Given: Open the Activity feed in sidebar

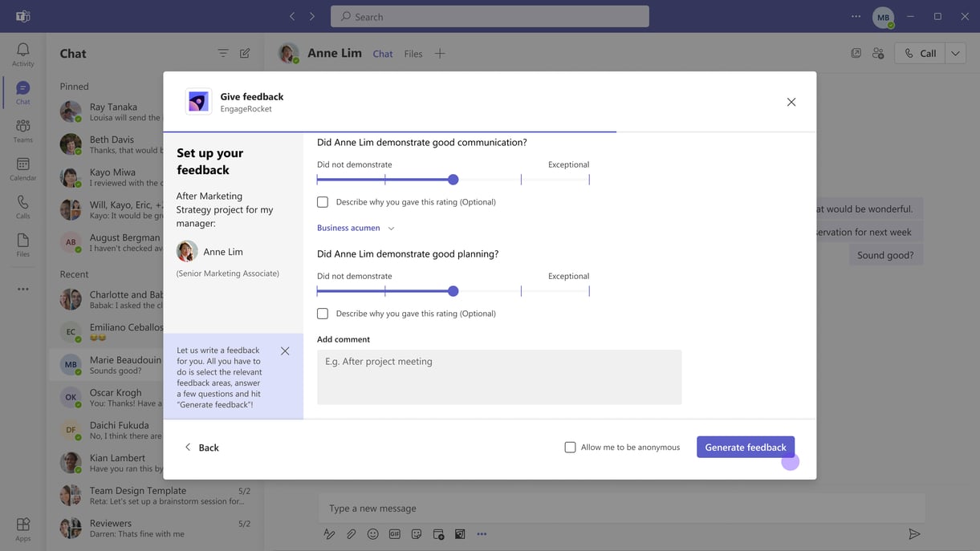Looking at the screenshot, I should point(22,55).
